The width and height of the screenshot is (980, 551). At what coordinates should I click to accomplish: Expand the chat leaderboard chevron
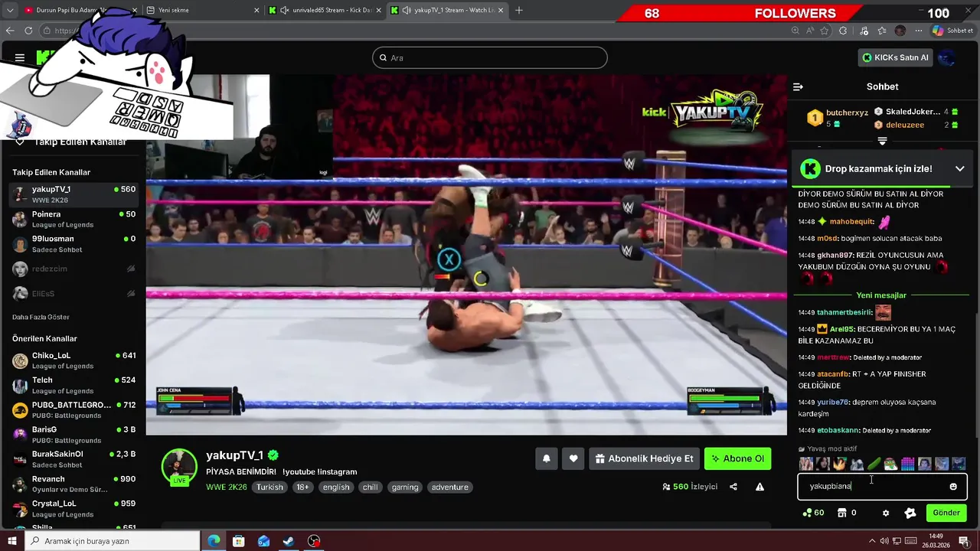point(882,141)
